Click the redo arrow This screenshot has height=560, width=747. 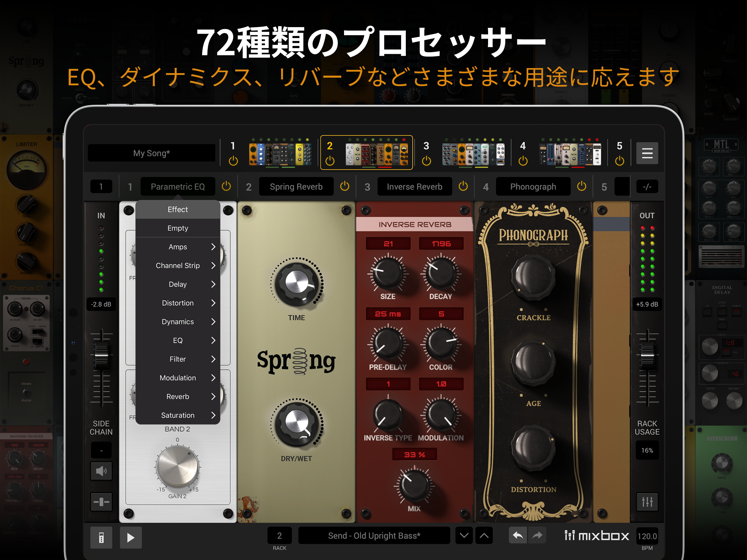(x=537, y=535)
